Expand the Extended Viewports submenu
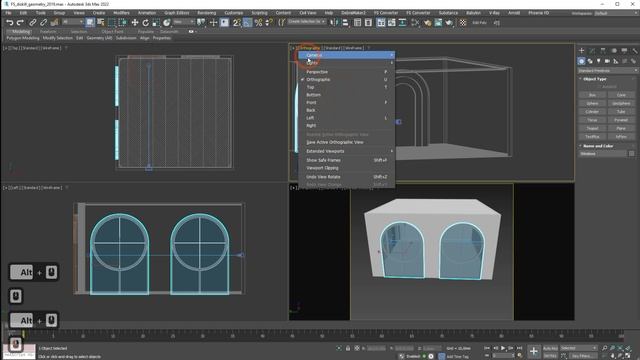The width and height of the screenshot is (640, 360). pyautogui.click(x=346, y=151)
